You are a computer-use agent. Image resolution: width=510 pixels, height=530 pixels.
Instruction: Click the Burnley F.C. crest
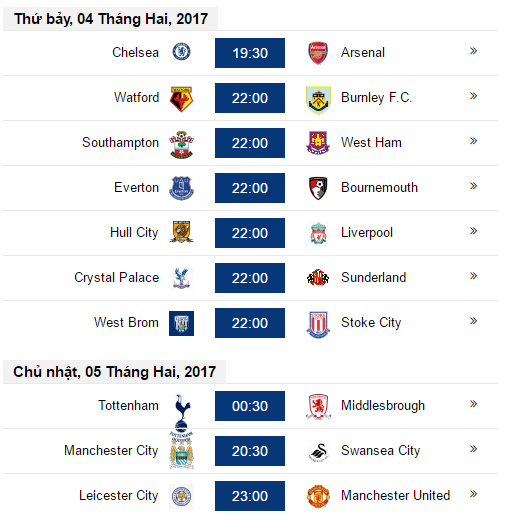[318, 99]
